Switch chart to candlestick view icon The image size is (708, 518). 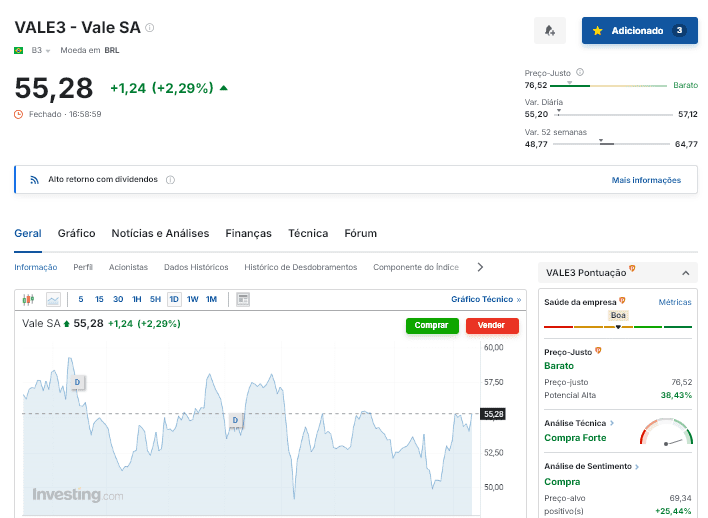[x=28, y=299]
